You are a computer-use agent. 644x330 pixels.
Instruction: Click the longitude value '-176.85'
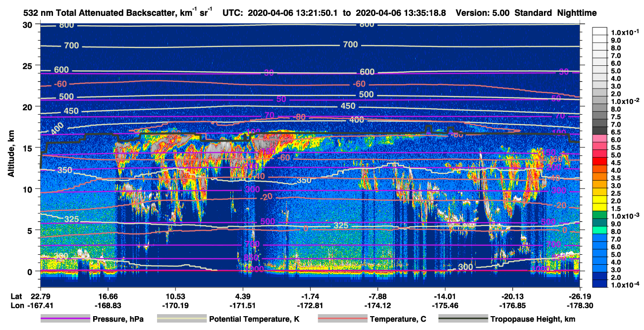(x=513, y=305)
